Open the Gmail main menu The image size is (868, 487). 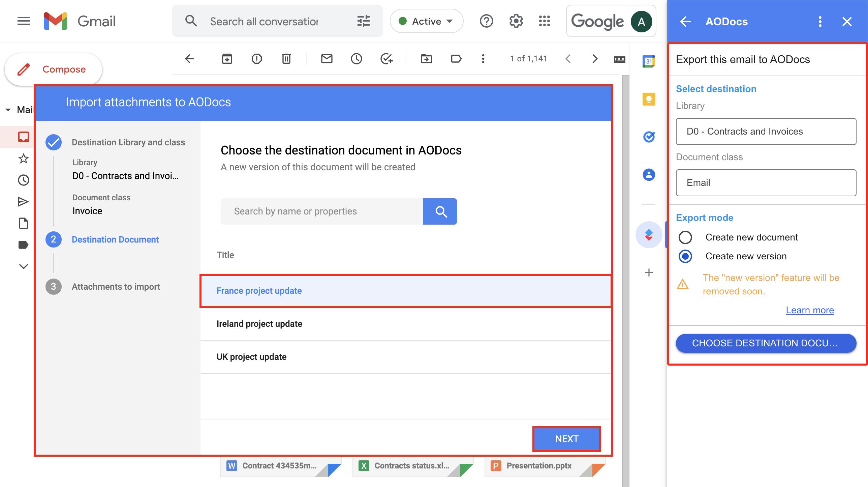23,21
